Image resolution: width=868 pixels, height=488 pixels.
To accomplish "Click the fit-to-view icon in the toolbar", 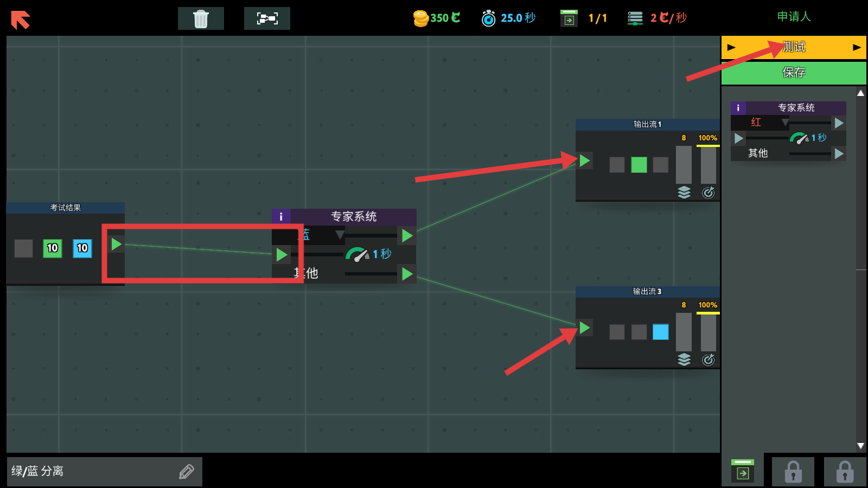I will [x=267, y=18].
